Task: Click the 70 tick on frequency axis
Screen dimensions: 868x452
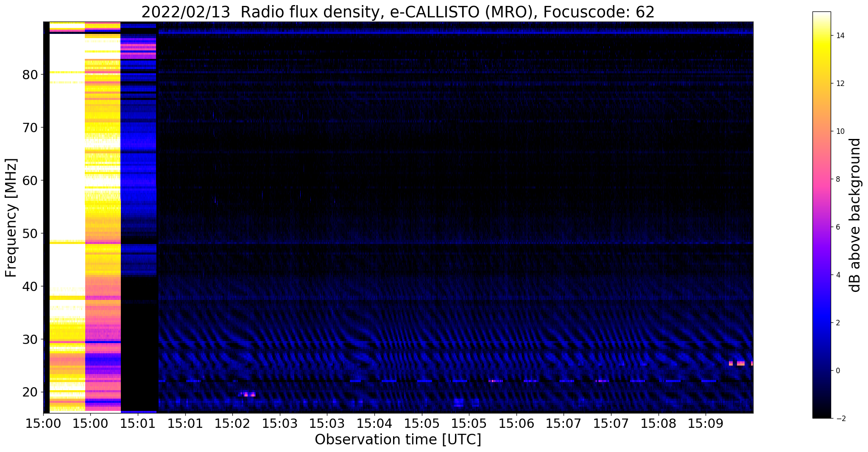Action: [31, 128]
